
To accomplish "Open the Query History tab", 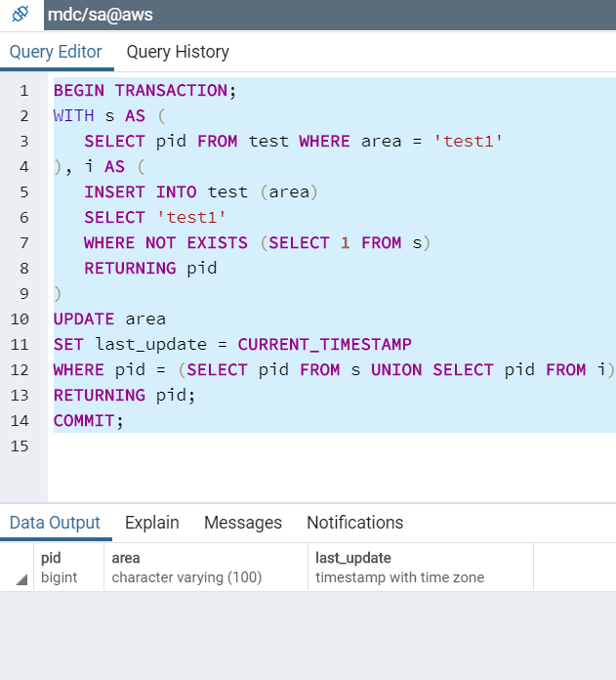I will 178,52.
